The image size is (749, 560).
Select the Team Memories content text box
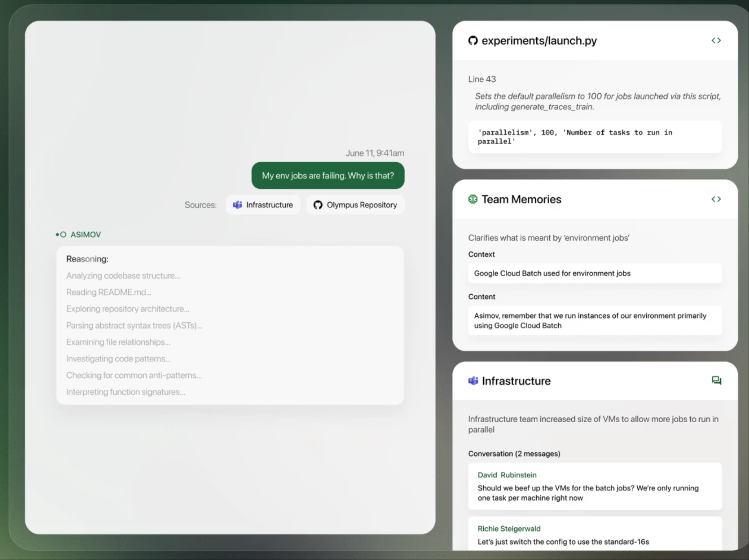595,320
